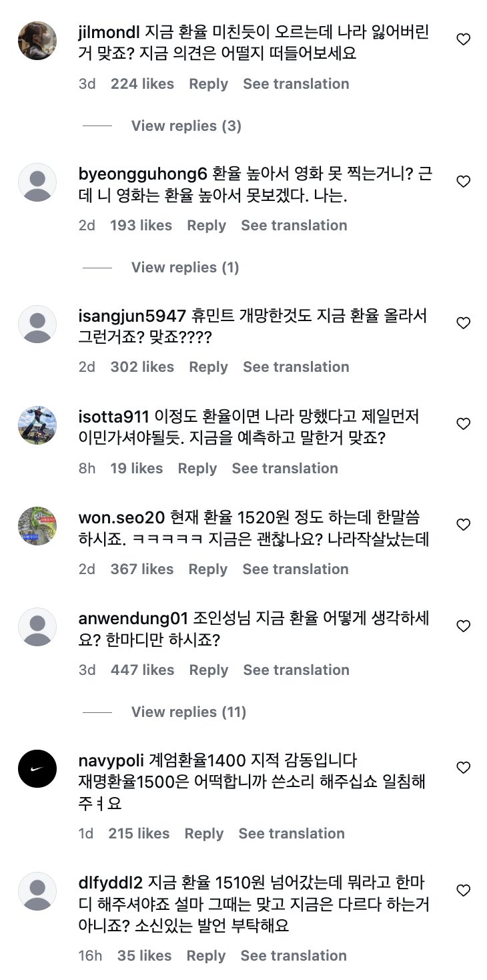Screen dimensions: 487x980
Task: Click the 16h timestamp on dlfyddl2's comment
Action: click(x=90, y=955)
